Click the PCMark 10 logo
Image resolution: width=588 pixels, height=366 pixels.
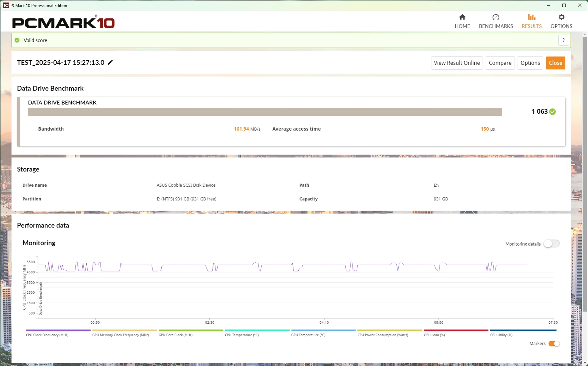coord(63,22)
